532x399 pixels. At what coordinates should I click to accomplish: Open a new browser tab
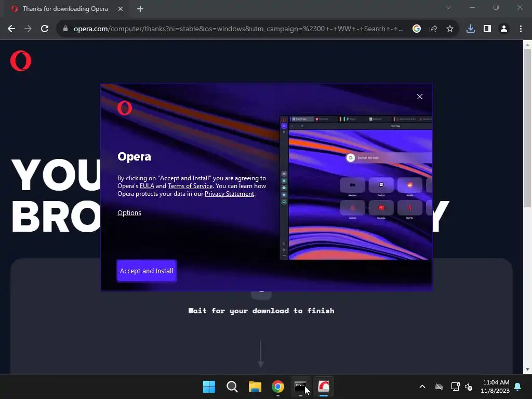click(140, 9)
